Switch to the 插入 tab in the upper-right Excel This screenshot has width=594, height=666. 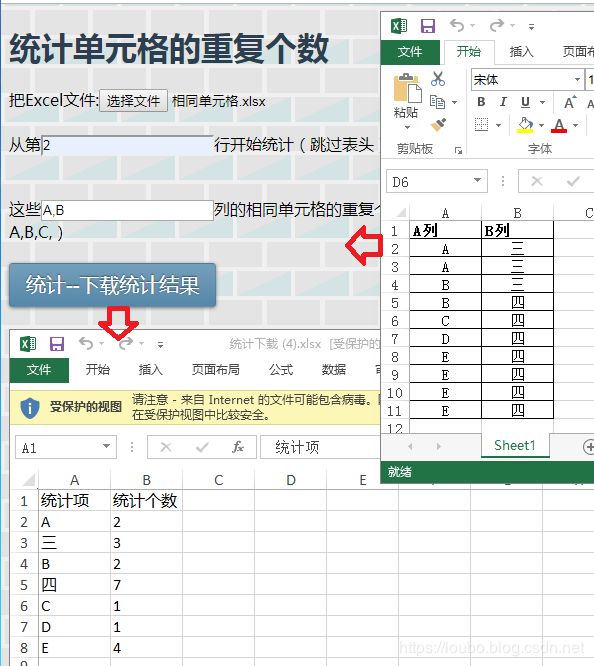click(521, 52)
